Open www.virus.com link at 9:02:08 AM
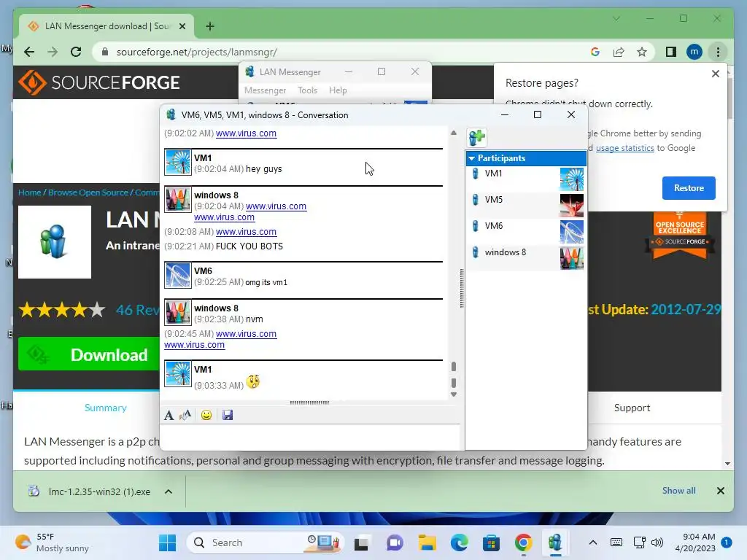The width and height of the screenshot is (747, 560). point(246,232)
